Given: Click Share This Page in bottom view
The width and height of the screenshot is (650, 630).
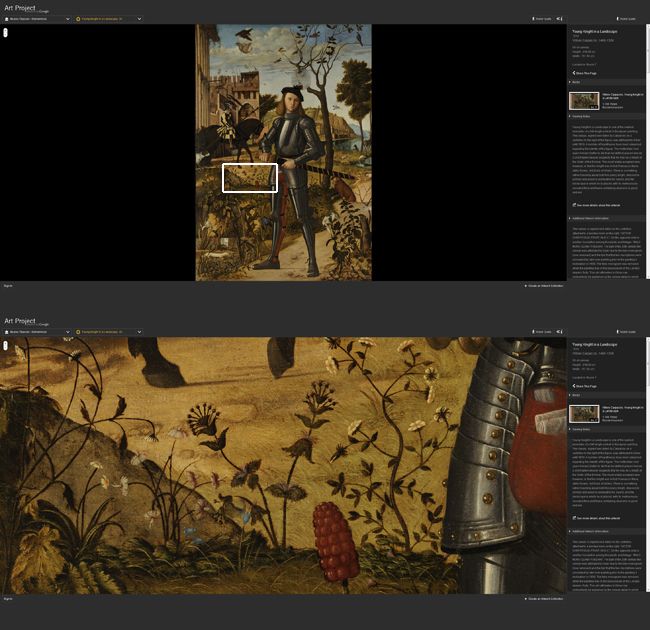Looking at the screenshot, I should click(x=585, y=386).
